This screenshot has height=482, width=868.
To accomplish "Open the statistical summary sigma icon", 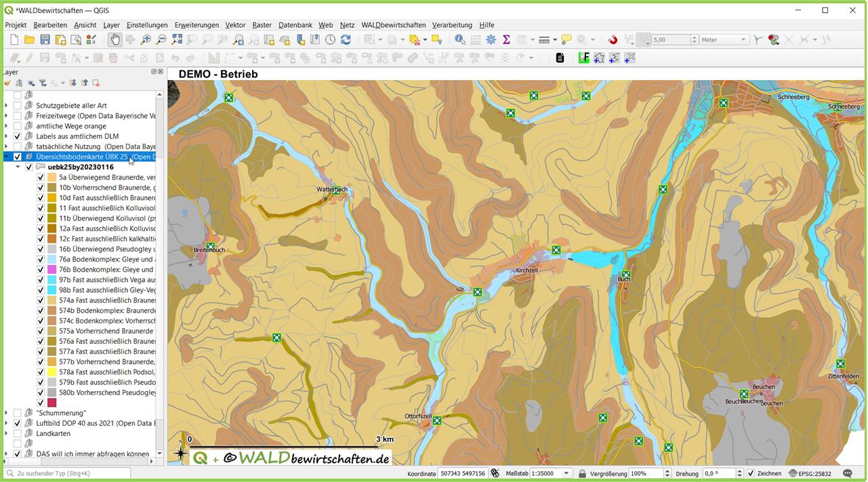I will [x=506, y=40].
